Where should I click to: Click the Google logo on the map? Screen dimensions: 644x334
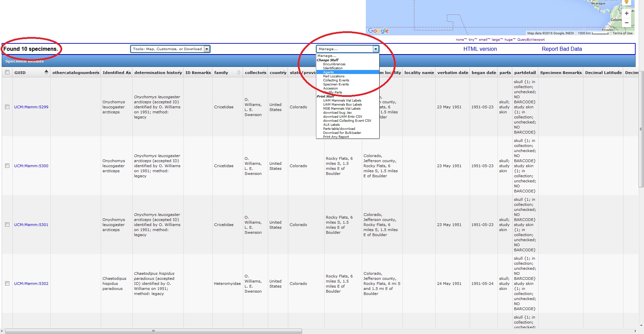[x=378, y=31]
